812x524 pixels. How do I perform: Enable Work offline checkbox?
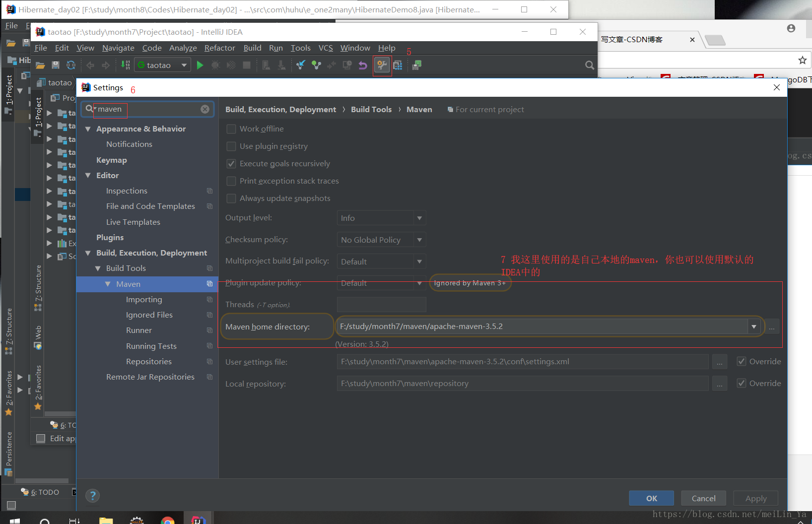coord(231,129)
